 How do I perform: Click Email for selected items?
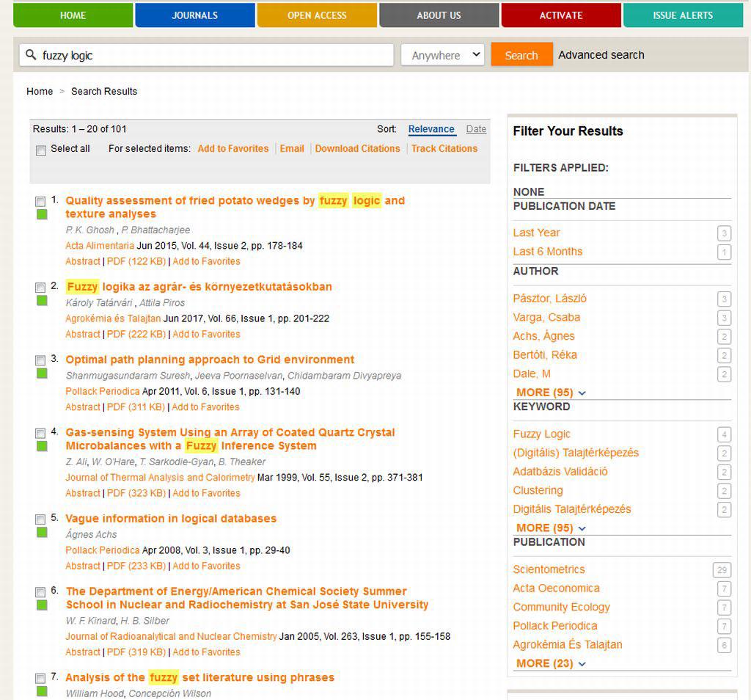[292, 148]
